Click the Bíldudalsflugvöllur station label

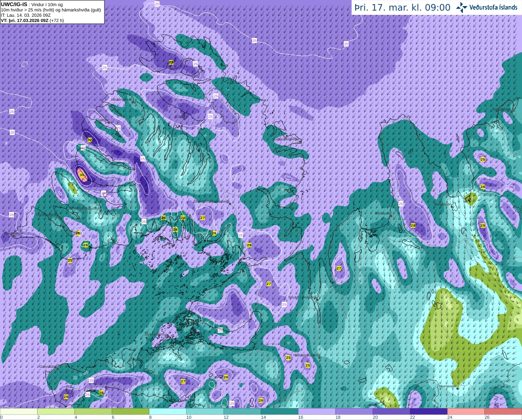point(85,208)
